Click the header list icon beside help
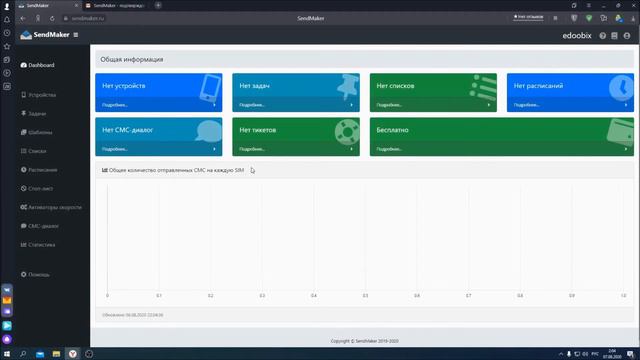 pos(614,36)
